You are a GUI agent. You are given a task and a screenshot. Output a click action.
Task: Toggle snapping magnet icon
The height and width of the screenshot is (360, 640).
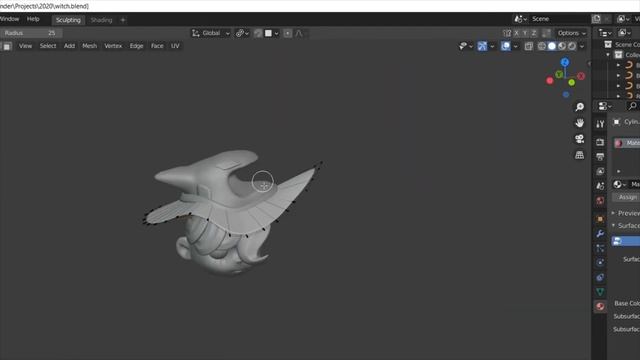(258, 33)
